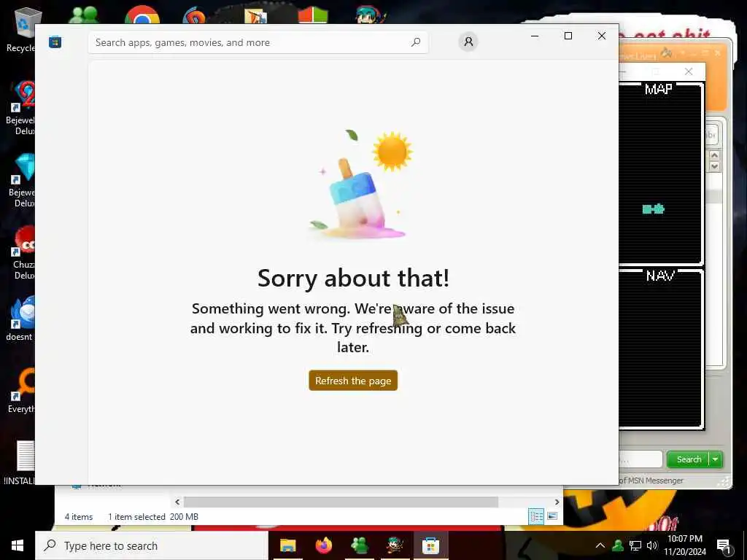
Task: Select the Bejeweled 2 Deluxe desktop shortcut
Action: pos(20,108)
